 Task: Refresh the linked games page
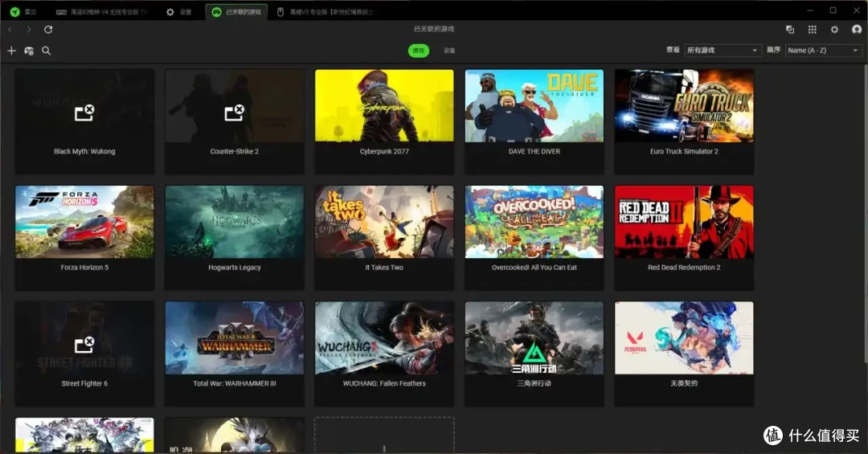tap(48, 30)
